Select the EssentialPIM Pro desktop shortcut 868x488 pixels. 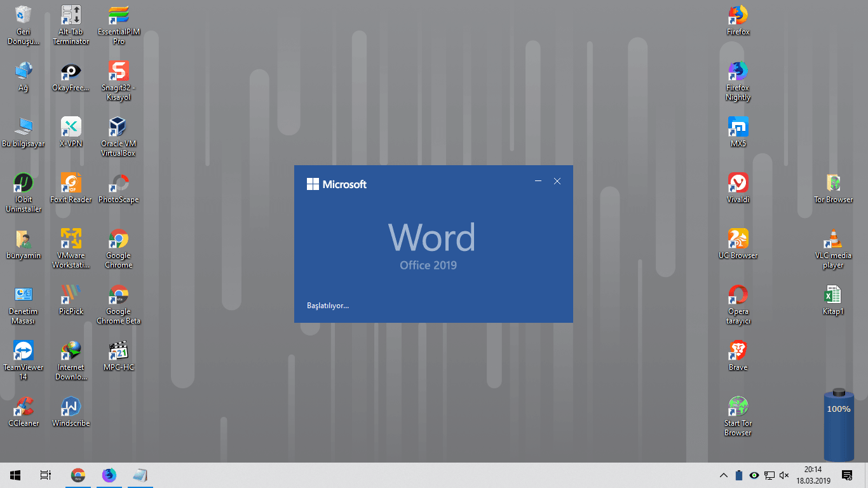pos(118,25)
